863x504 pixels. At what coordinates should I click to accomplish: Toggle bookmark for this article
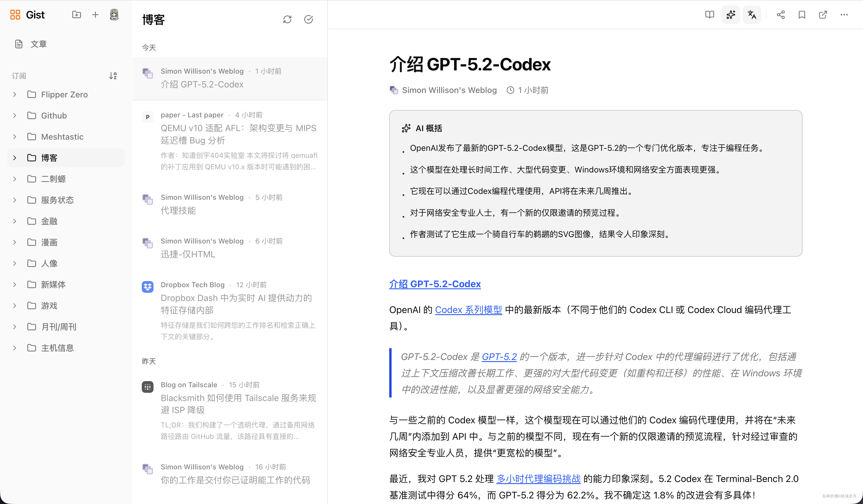(x=801, y=15)
